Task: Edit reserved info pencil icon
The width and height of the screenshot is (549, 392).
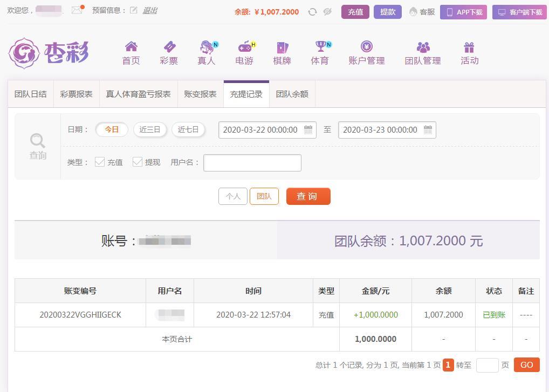Action: pyautogui.click(x=134, y=10)
